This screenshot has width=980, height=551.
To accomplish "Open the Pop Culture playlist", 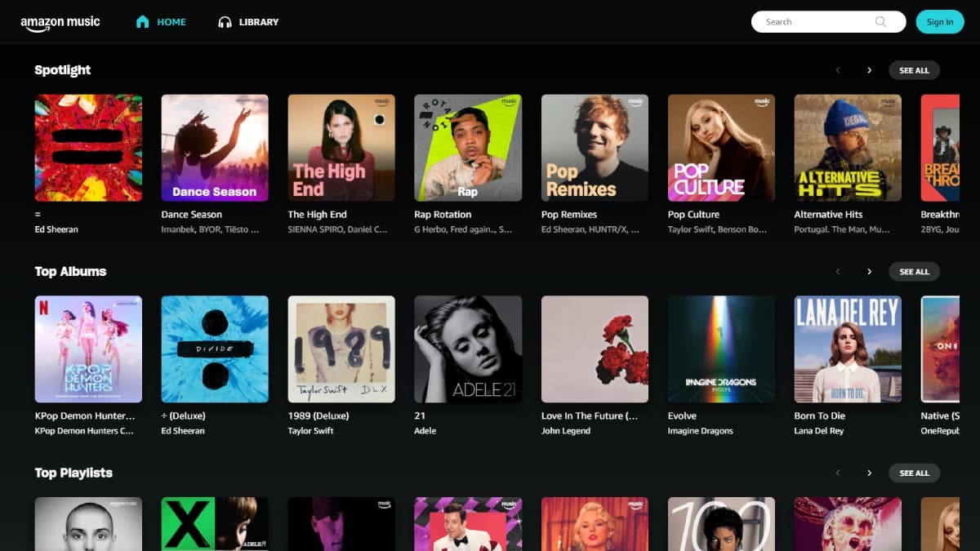I will click(721, 148).
